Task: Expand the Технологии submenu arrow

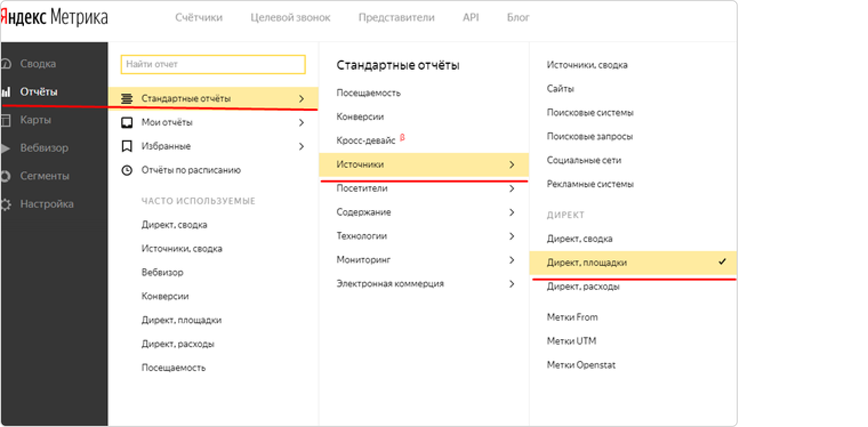Action: [512, 236]
